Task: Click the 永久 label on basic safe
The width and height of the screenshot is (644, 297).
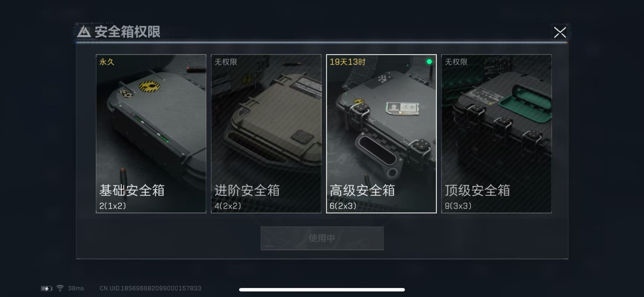Action: point(107,62)
